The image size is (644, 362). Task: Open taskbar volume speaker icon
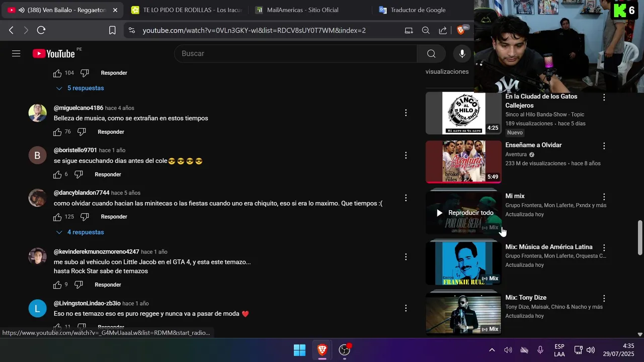click(591, 350)
